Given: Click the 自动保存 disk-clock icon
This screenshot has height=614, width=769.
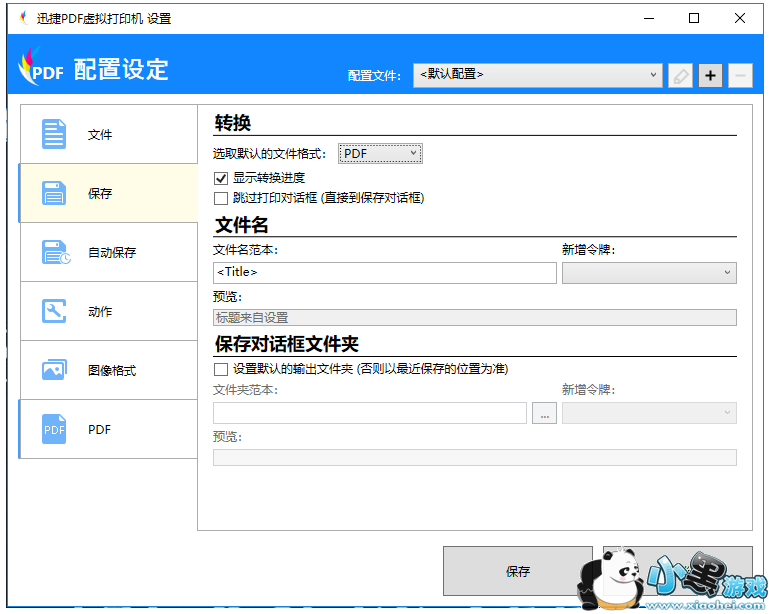Looking at the screenshot, I should pos(55,252).
